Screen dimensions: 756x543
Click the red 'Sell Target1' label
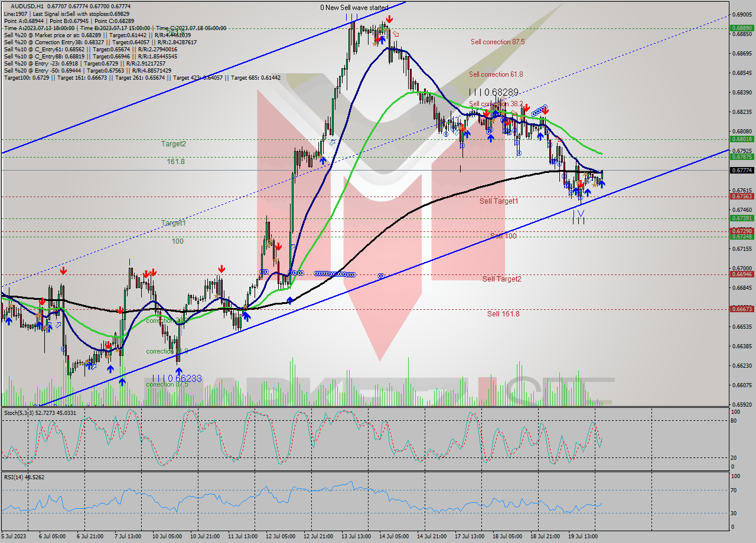pos(499,201)
